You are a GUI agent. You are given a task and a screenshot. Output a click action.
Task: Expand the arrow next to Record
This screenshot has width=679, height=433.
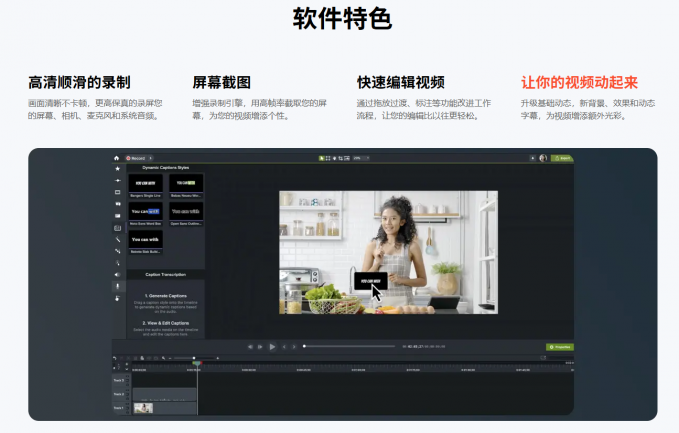(150, 158)
